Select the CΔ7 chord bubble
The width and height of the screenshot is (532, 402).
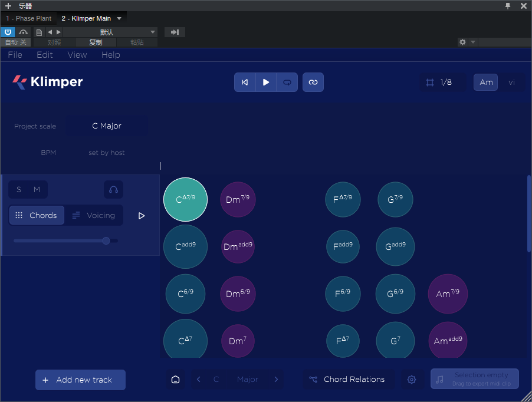click(185, 340)
